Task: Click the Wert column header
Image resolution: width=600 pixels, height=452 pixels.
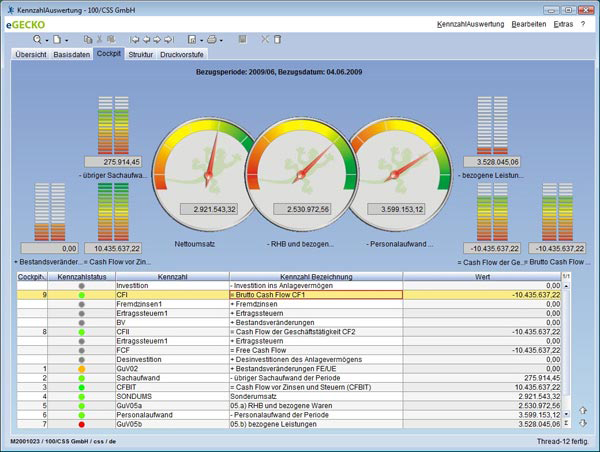Action: tap(482, 275)
